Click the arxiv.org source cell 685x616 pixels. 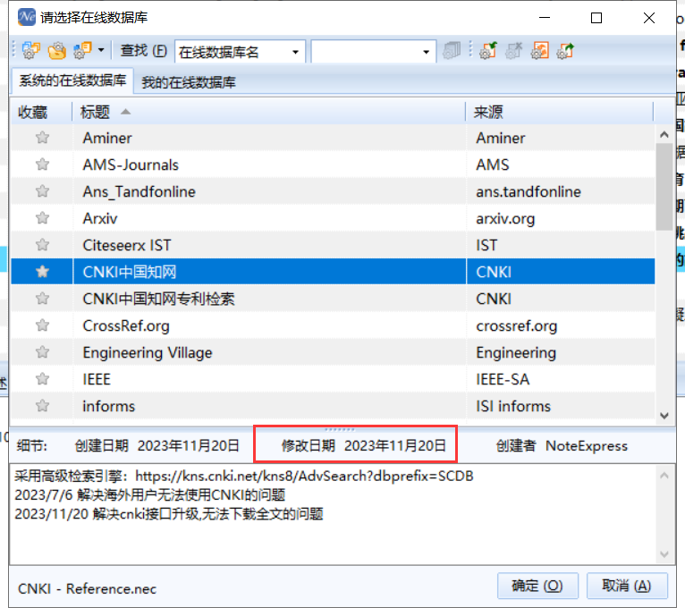tap(505, 218)
